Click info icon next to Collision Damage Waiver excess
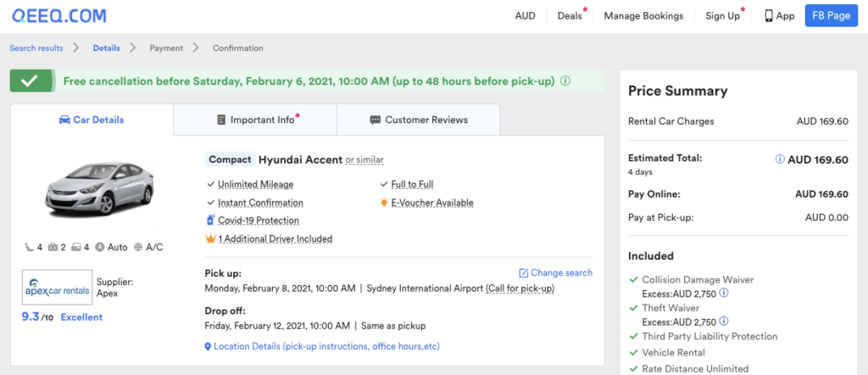868x375 pixels. pos(724,294)
